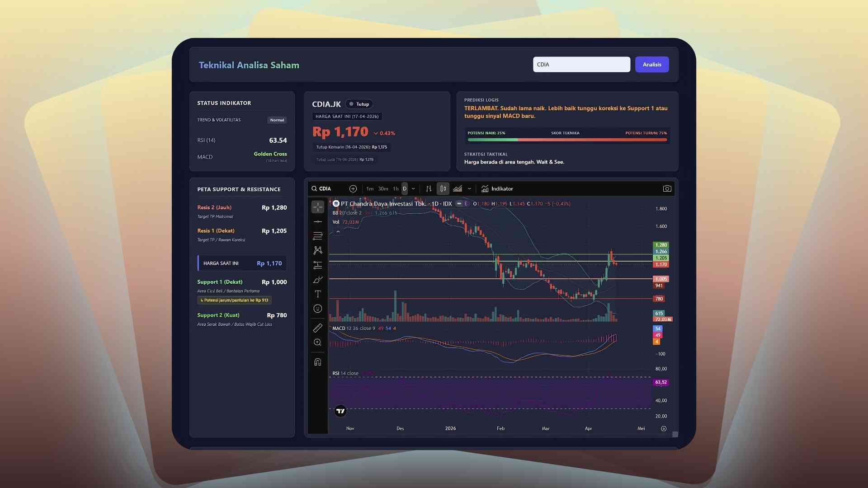Select the measure ruler tool

point(318,328)
